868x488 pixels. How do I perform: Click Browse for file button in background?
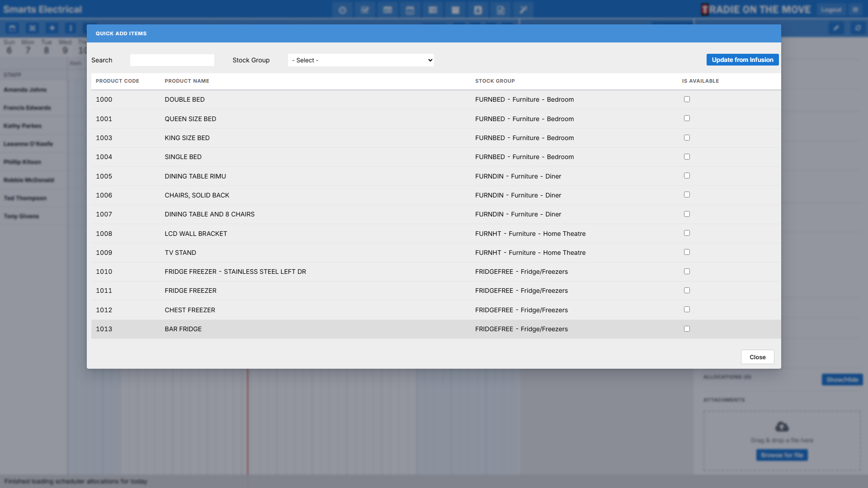tap(782, 455)
